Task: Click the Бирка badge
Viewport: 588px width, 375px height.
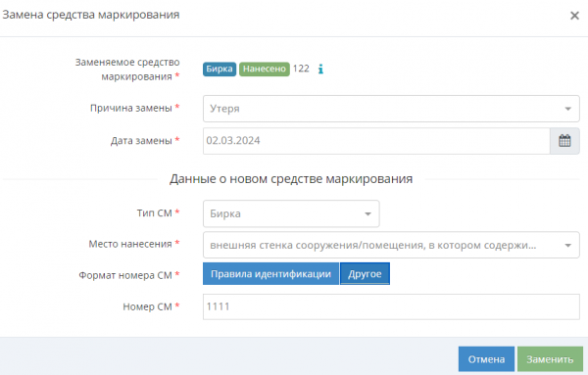Action: click(x=220, y=69)
